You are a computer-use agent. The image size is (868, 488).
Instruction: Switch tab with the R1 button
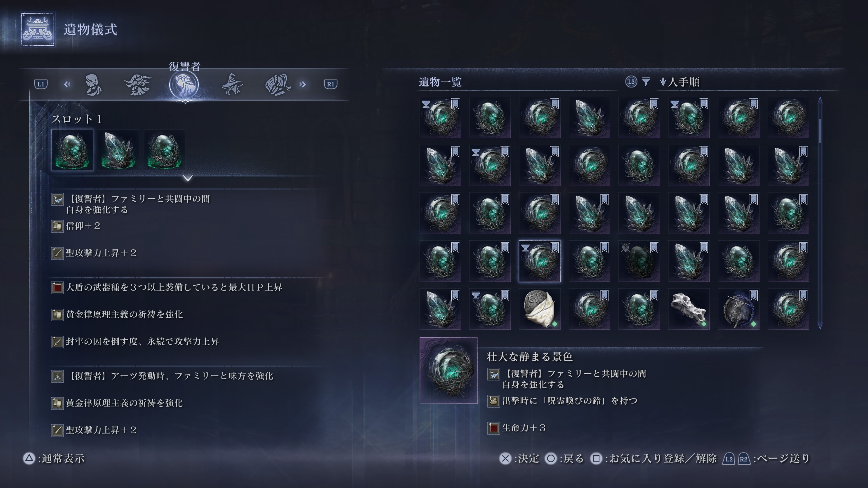[330, 84]
